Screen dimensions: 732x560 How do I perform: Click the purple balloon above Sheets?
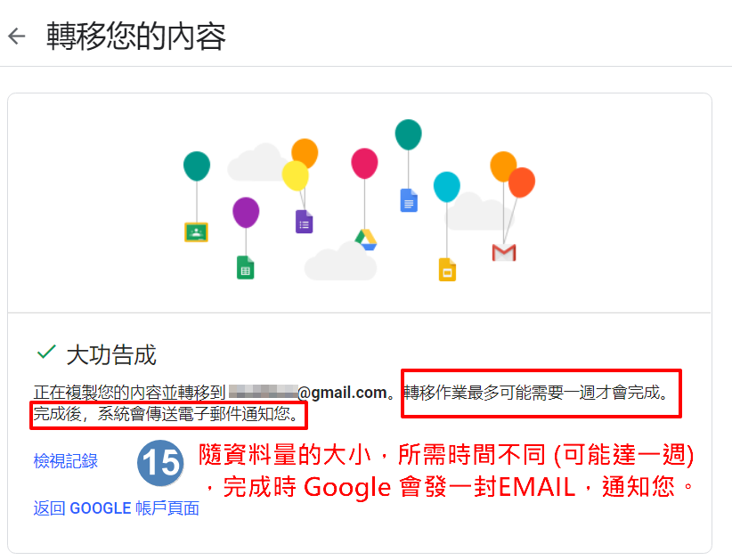246,212
